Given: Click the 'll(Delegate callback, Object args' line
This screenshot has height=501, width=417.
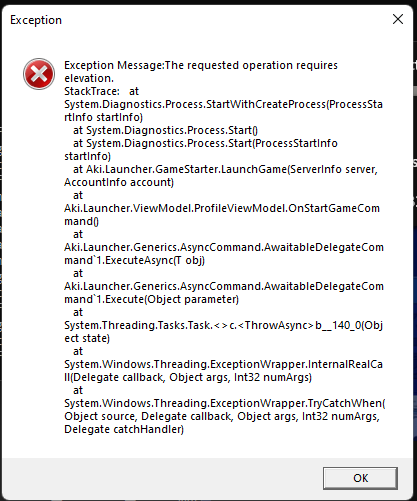Looking at the screenshot, I should [188, 377].
